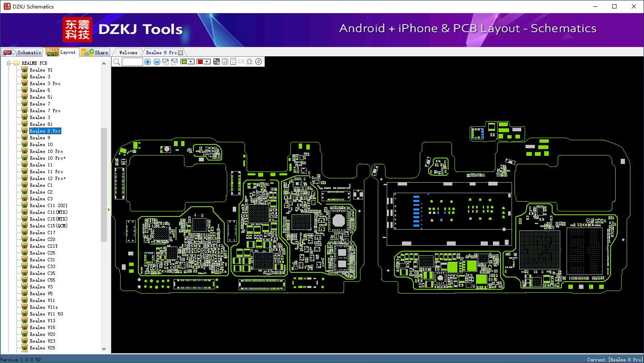
Task: Select Realme 5 in the list
Action: tap(40, 90)
